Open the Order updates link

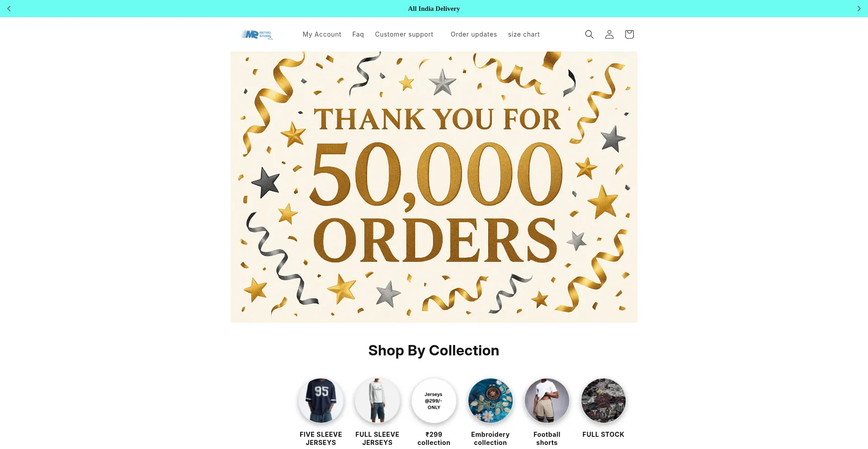pos(474,34)
